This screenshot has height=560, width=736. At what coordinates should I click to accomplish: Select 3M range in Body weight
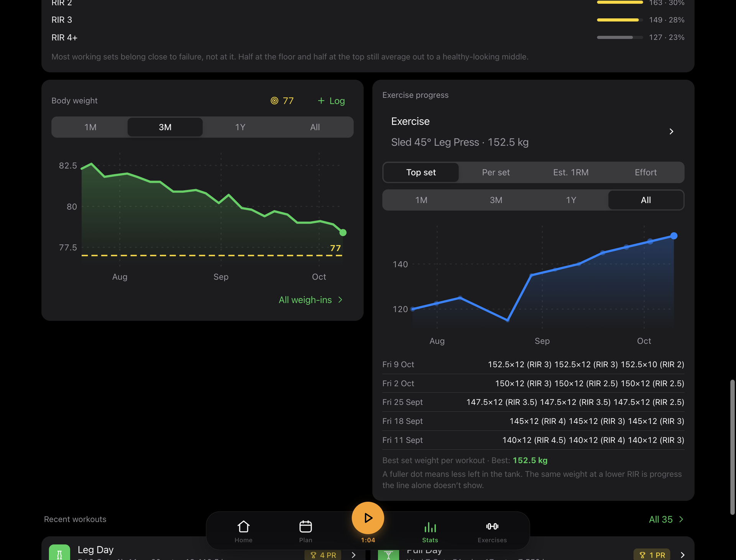(165, 127)
